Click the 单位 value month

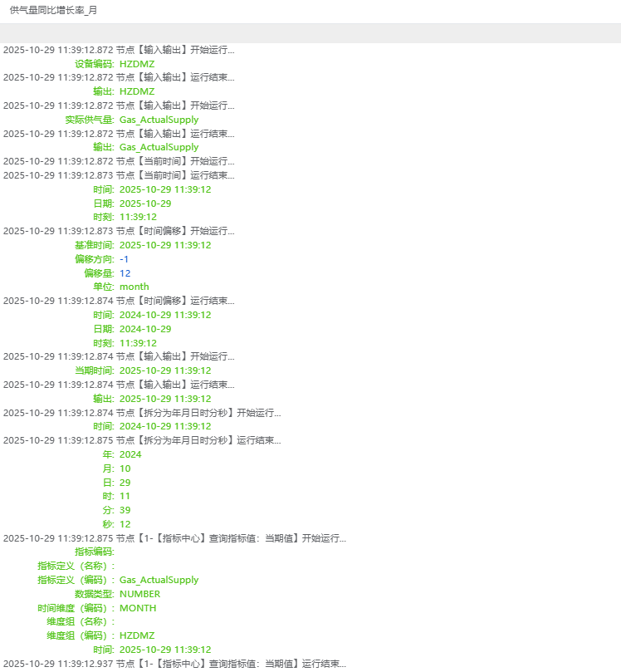click(134, 287)
